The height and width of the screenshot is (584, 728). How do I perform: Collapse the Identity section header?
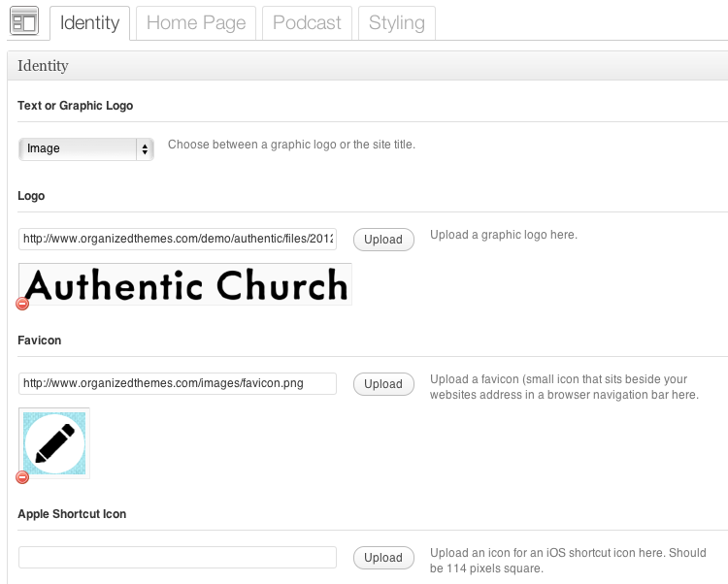367,66
